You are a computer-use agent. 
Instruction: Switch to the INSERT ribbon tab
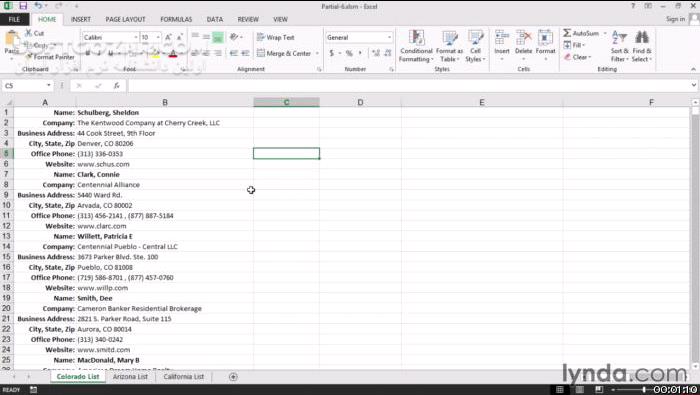coord(80,19)
